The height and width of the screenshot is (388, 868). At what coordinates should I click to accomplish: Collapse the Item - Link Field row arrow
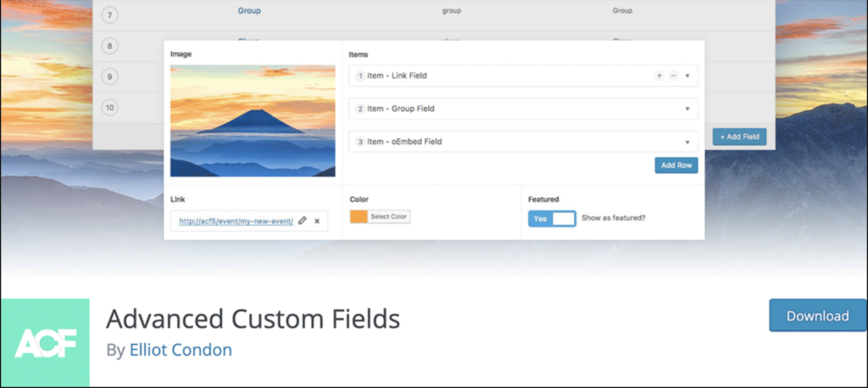(687, 76)
